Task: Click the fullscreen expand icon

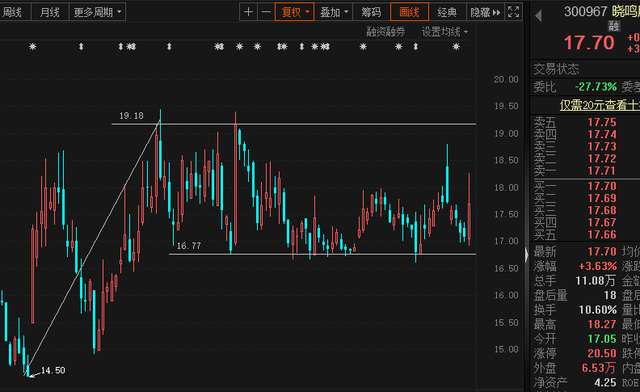Action: tap(513, 12)
